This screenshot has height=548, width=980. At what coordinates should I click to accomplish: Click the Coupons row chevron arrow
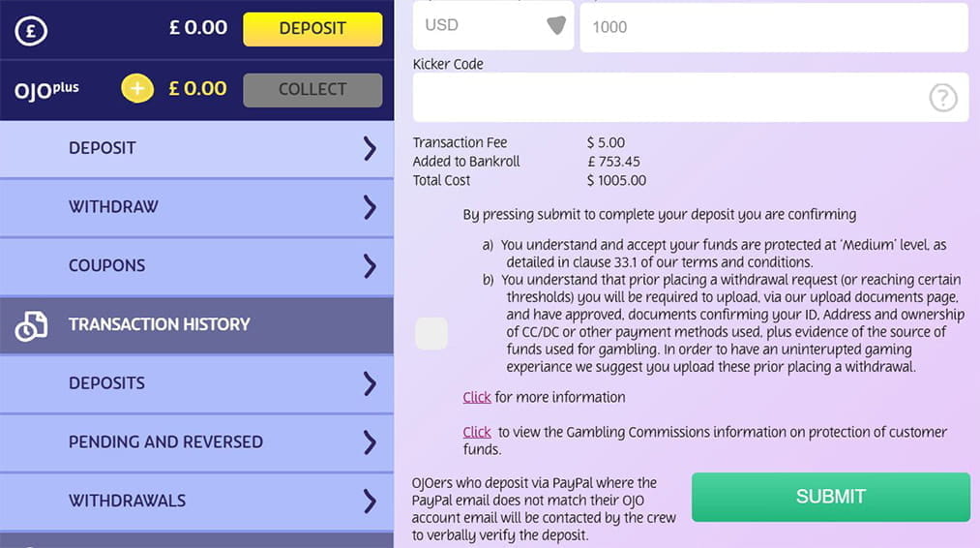point(370,266)
